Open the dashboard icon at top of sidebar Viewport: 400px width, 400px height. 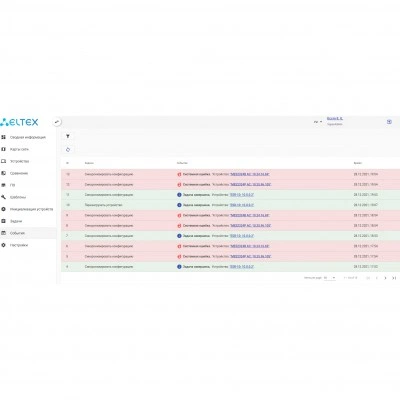click(3, 137)
